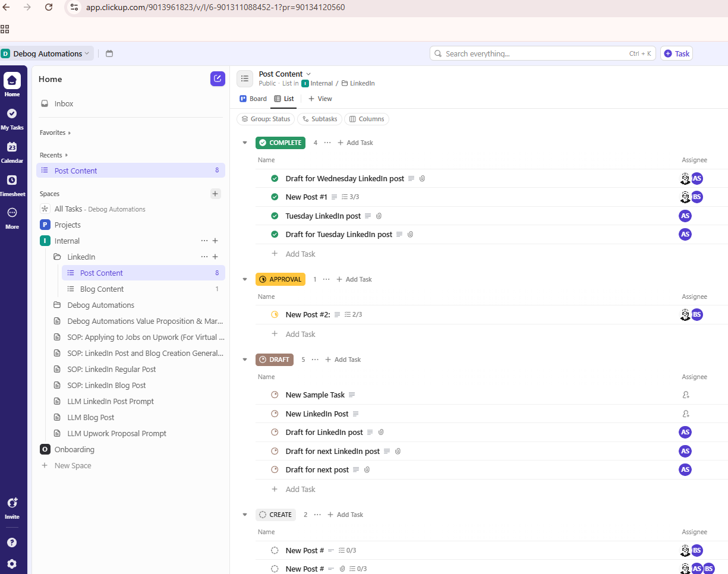Click the assign-user icon for New LinkedIn Post
The image size is (728, 574).
tap(686, 414)
